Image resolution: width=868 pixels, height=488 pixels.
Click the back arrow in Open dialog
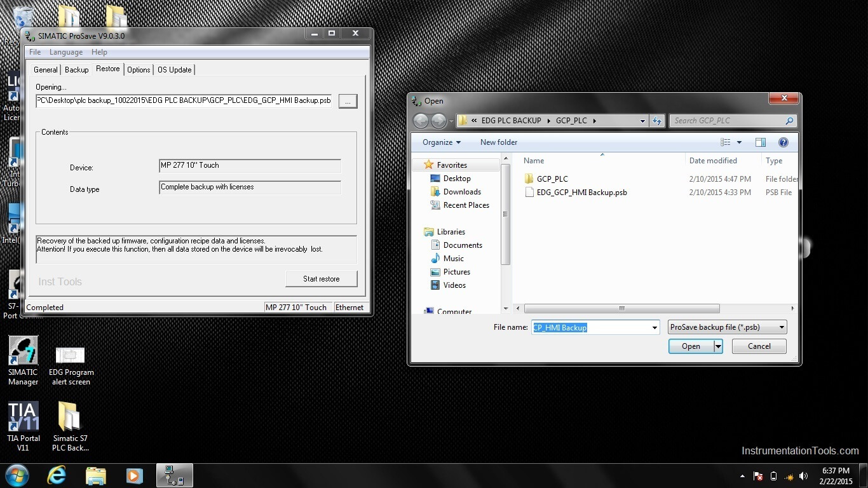point(421,121)
